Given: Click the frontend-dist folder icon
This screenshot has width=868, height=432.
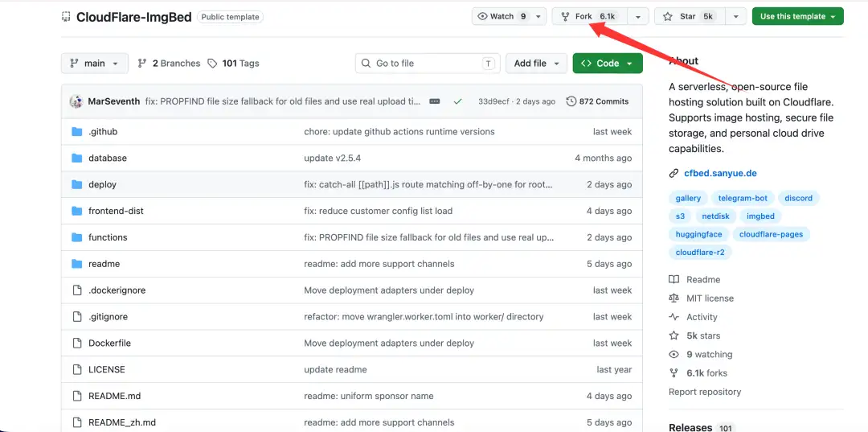Looking at the screenshot, I should 77,211.
